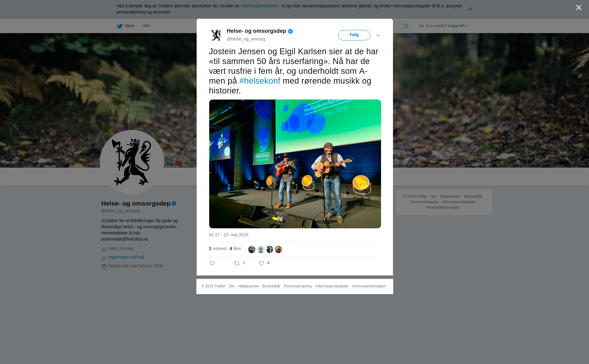Image resolution: width=589 pixels, height=364 pixels.
Task: Click the reply speech bubble icon
Action: (212, 263)
